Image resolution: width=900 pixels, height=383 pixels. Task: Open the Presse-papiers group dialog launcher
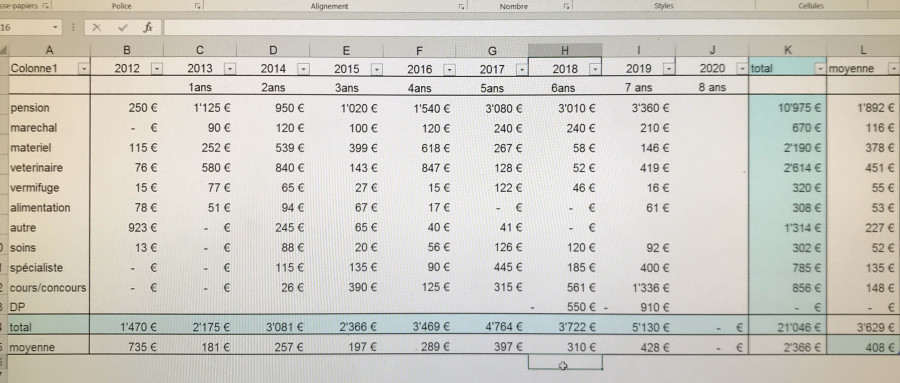click(x=45, y=6)
